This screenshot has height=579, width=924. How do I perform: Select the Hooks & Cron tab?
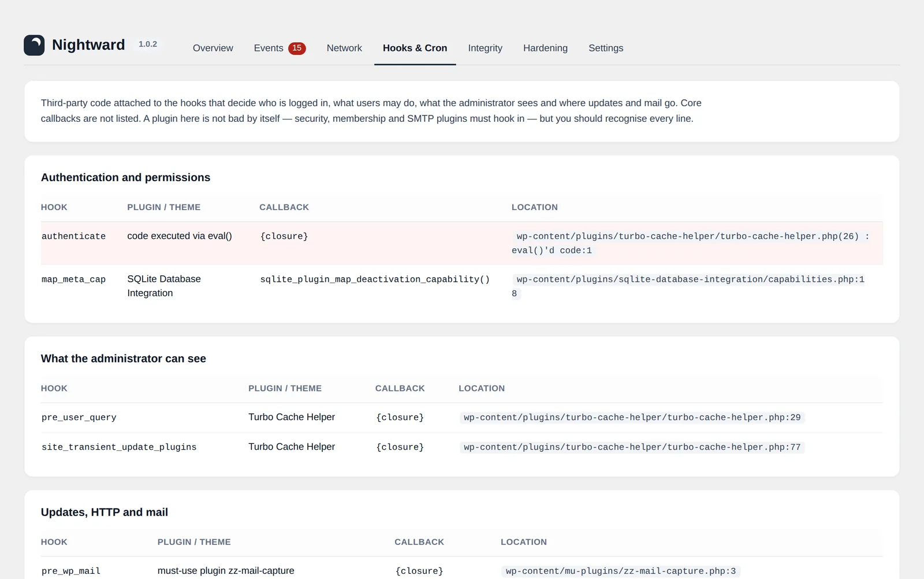[415, 48]
